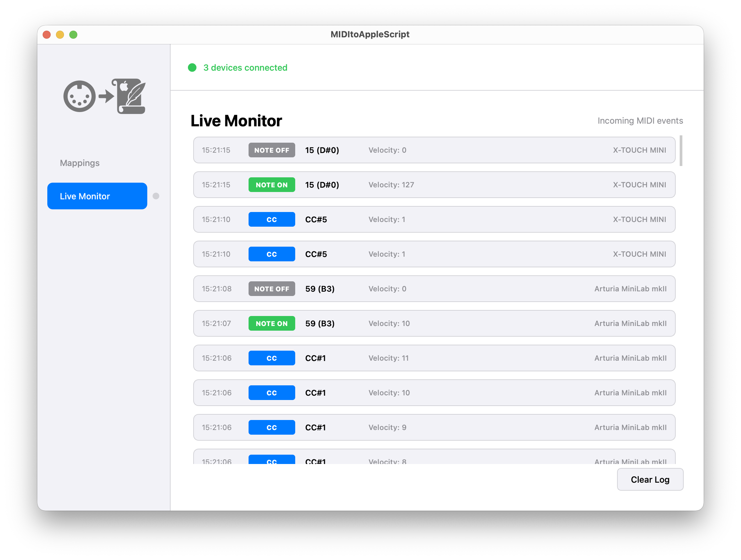
Task: Click the 3 devices connected link
Action: point(245,68)
